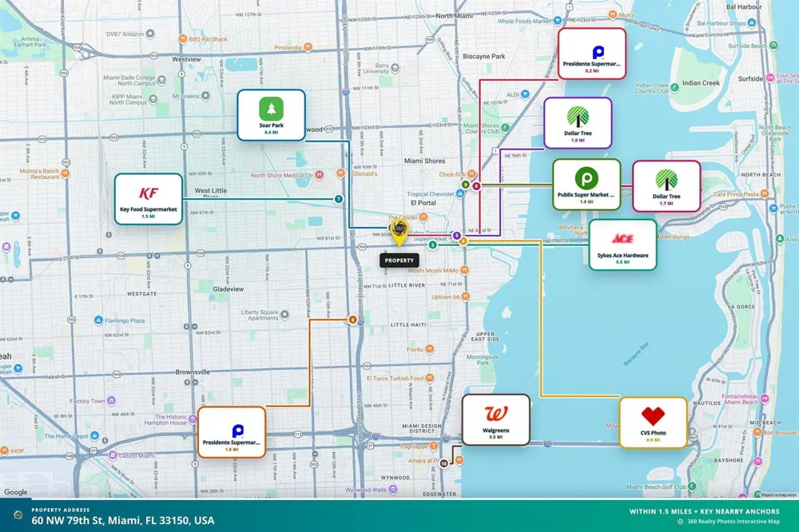Viewport: 799px width, 532px height.
Task: Click the Pinolandia restaurant pin
Action: click(x=308, y=47)
